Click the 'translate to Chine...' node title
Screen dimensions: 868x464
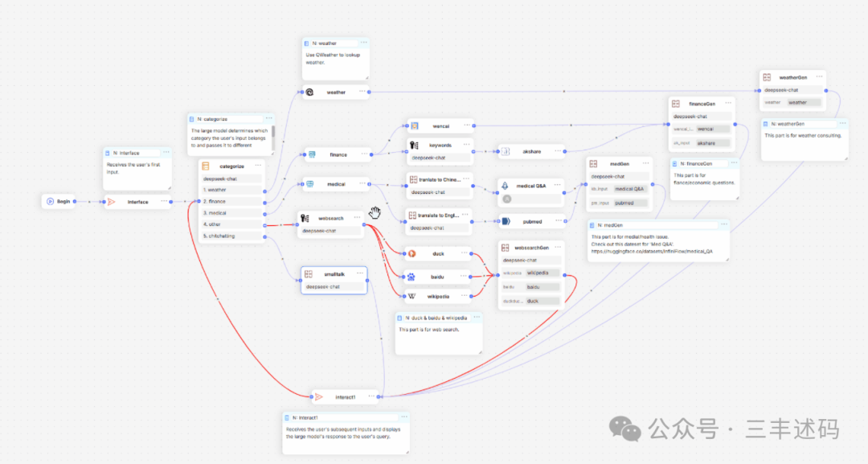pyautogui.click(x=440, y=179)
